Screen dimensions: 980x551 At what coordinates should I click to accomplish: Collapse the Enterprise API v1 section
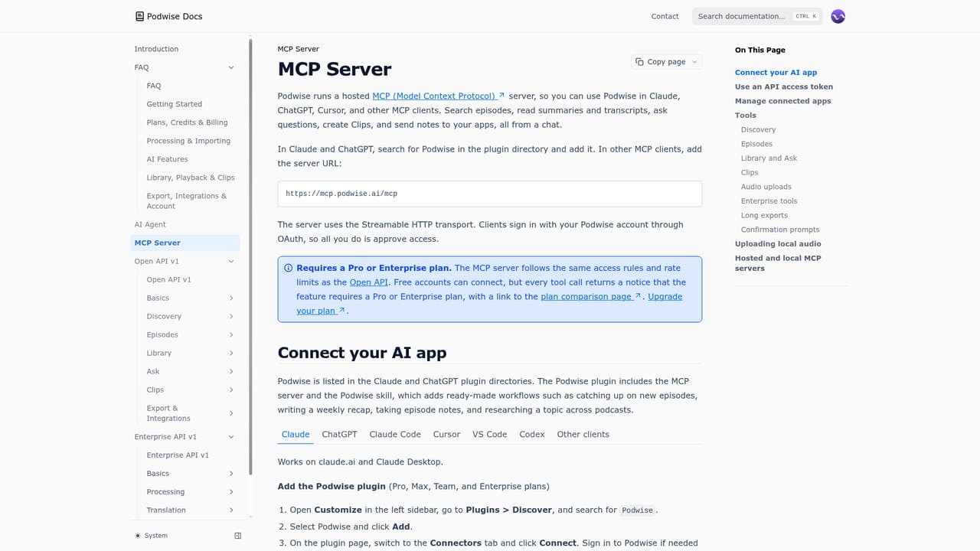tap(231, 437)
